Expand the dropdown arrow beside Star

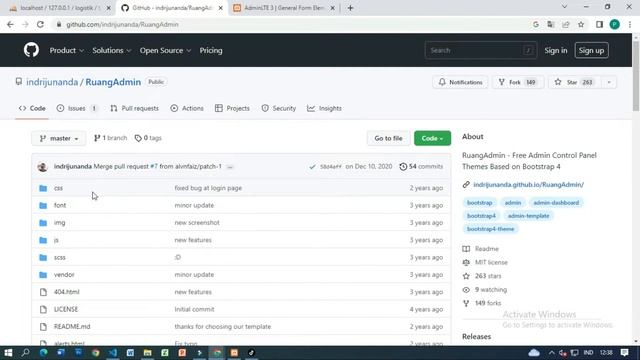point(609,82)
